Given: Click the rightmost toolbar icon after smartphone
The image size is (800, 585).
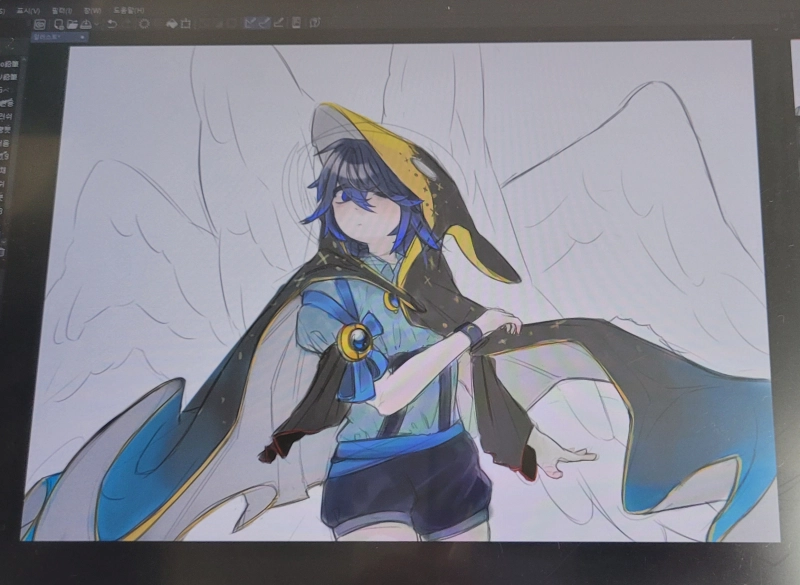Looking at the screenshot, I should click(316, 23).
